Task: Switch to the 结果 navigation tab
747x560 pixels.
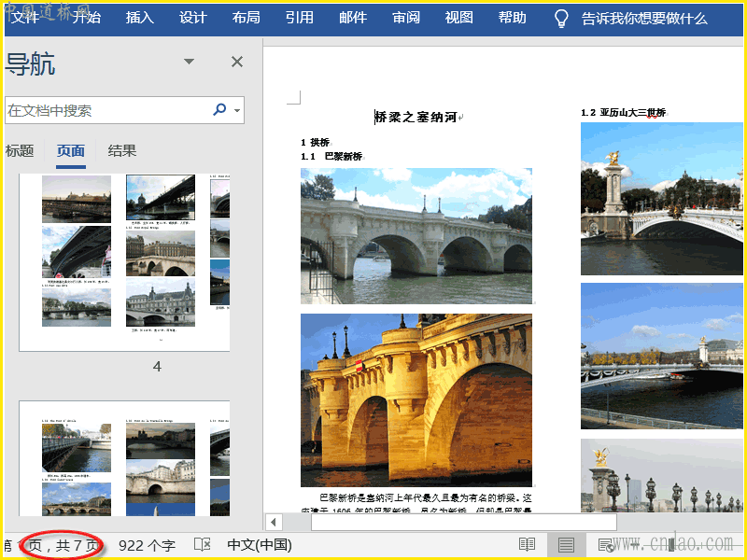Action: (122, 151)
